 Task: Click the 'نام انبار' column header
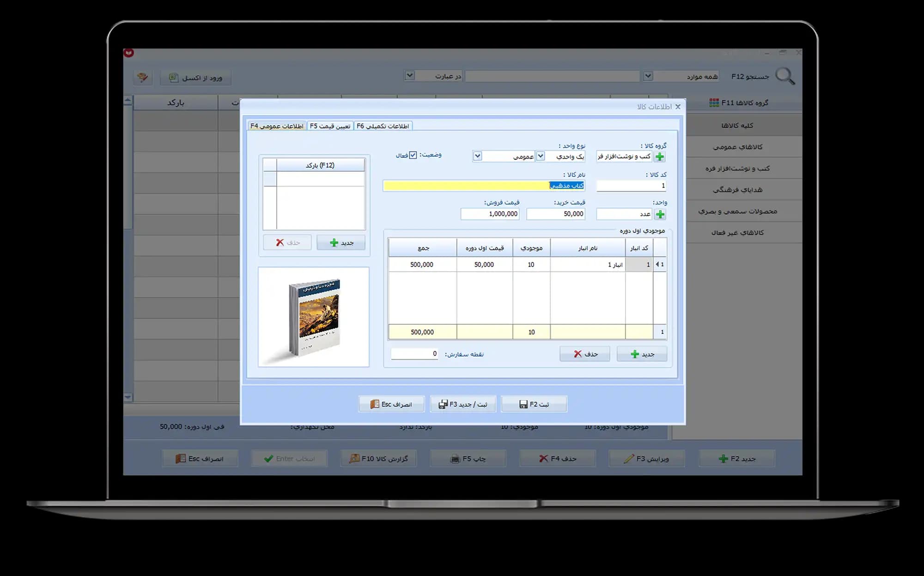tap(588, 248)
